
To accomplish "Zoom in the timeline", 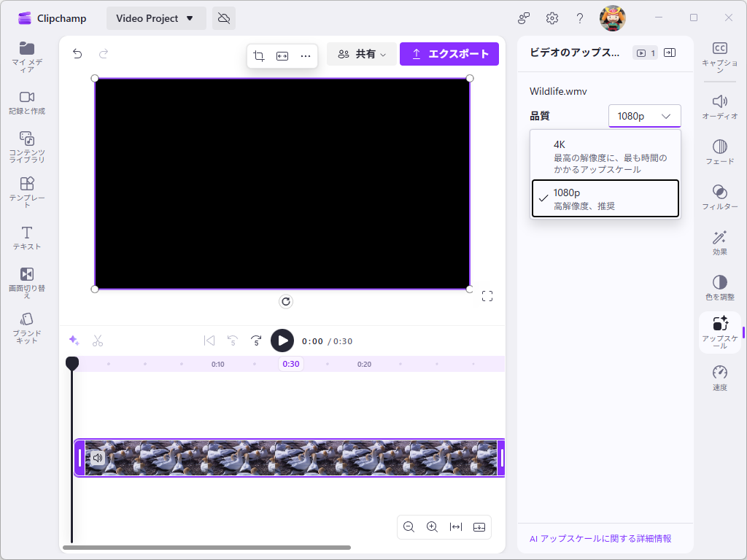I will pyautogui.click(x=432, y=526).
